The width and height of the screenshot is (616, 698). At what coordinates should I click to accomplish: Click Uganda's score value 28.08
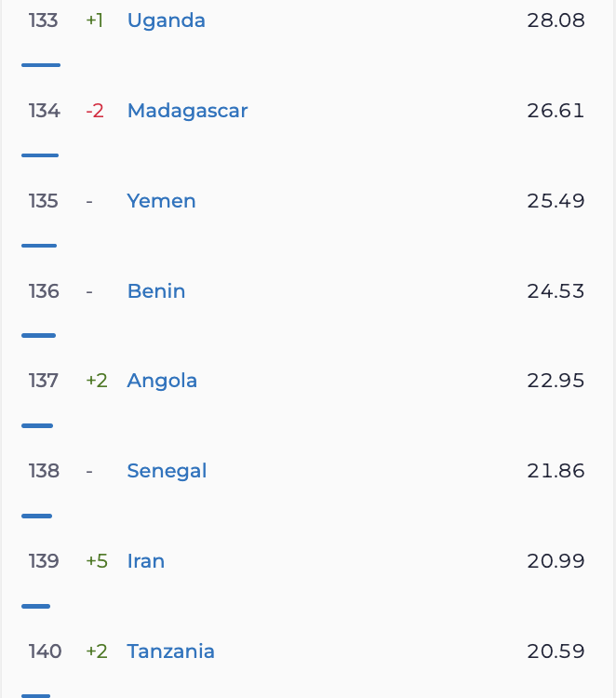(x=556, y=20)
